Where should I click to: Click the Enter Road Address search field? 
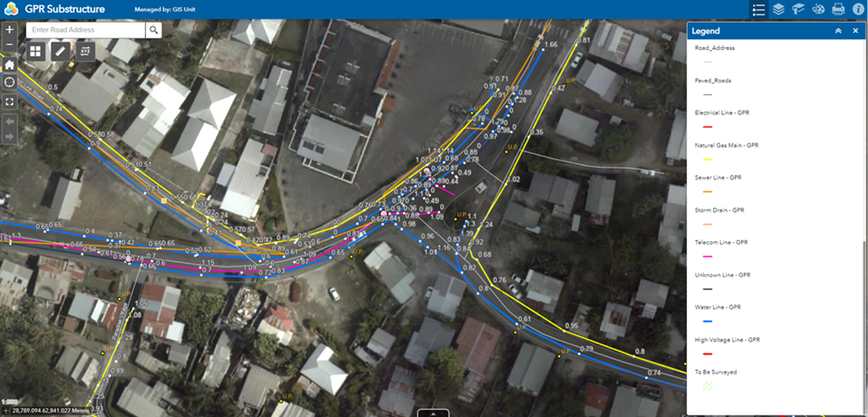[x=86, y=30]
